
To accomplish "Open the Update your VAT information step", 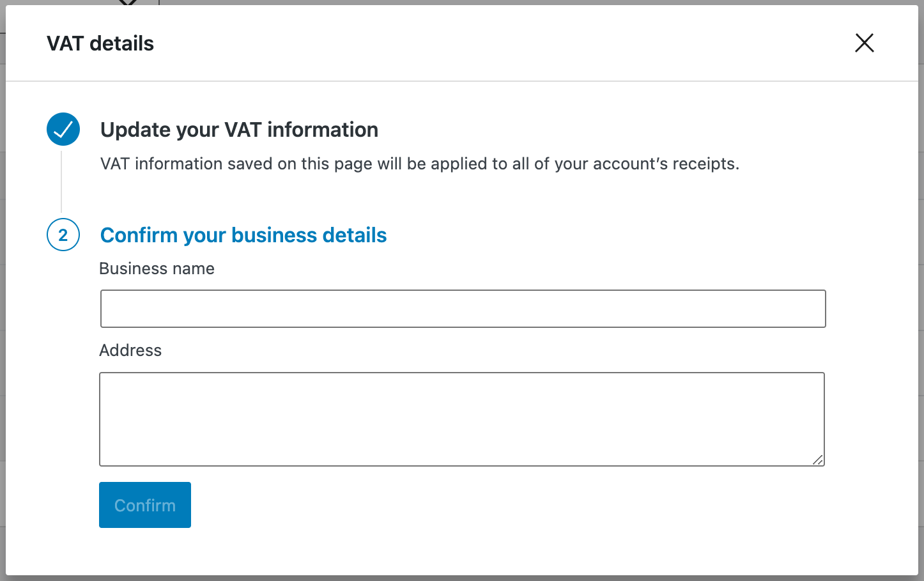I will [x=239, y=130].
